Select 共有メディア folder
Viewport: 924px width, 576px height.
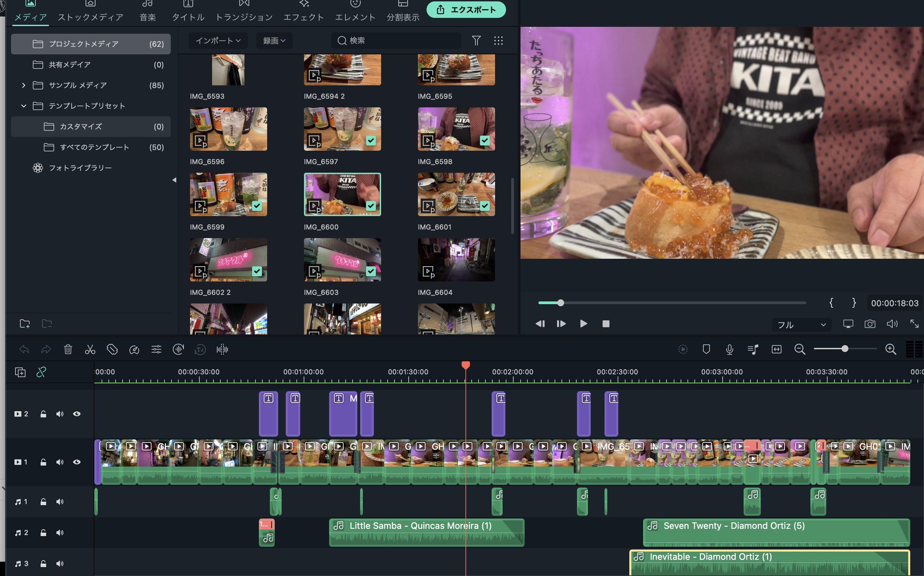pyautogui.click(x=91, y=64)
